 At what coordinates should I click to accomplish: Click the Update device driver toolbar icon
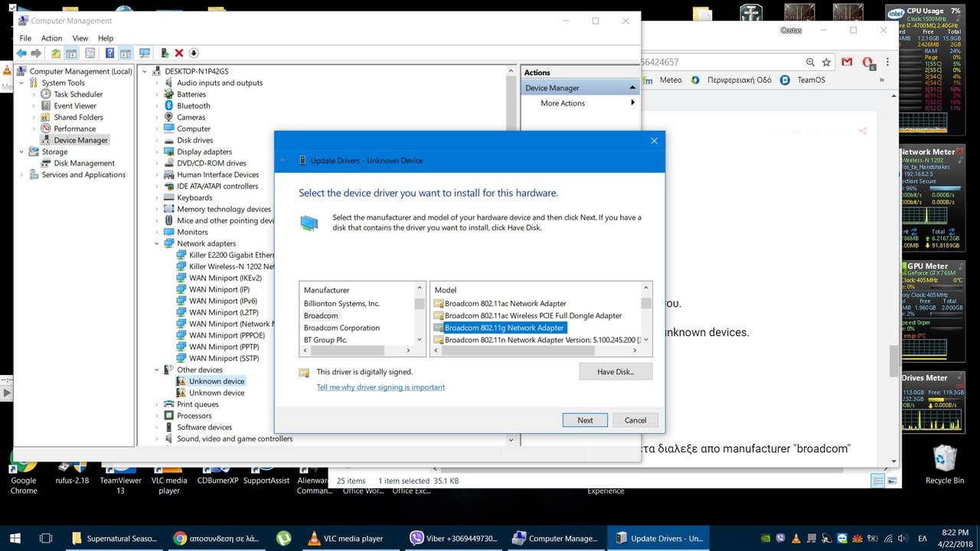(165, 53)
